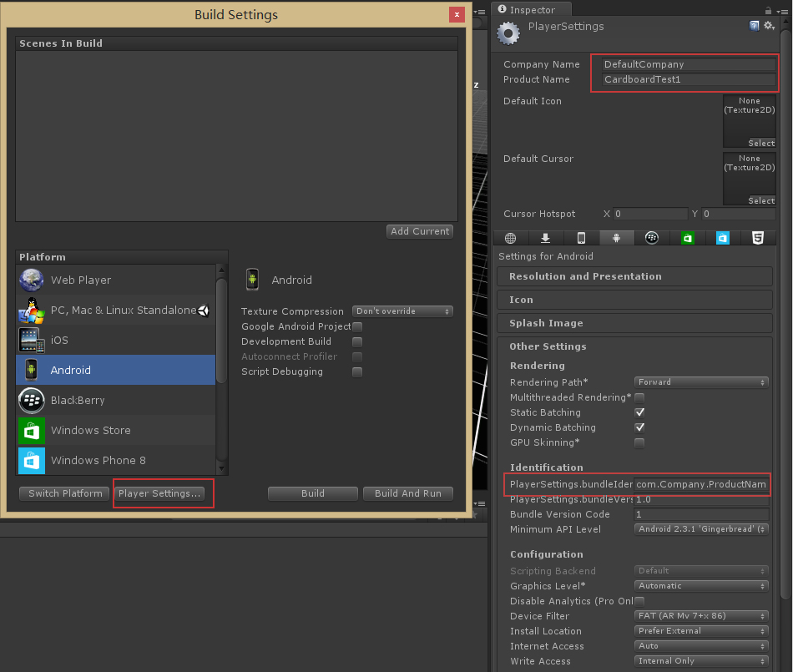
Task: Open Android settings tab in Inspector
Action: tap(617, 238)
